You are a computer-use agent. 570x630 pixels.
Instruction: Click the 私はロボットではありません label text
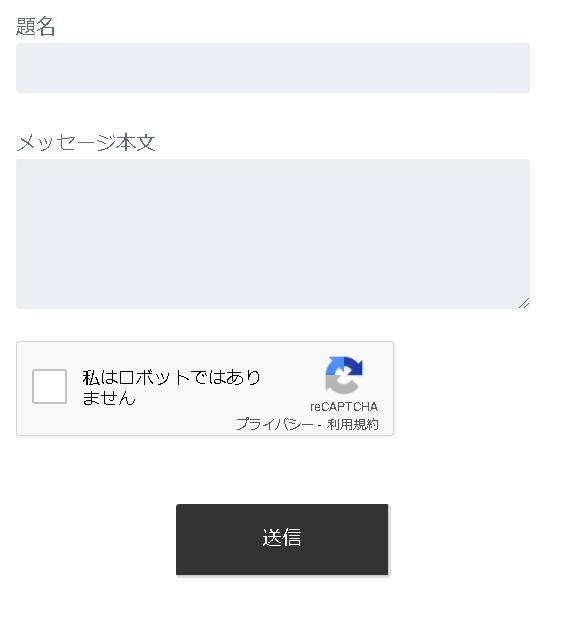[x=172, y=387]
